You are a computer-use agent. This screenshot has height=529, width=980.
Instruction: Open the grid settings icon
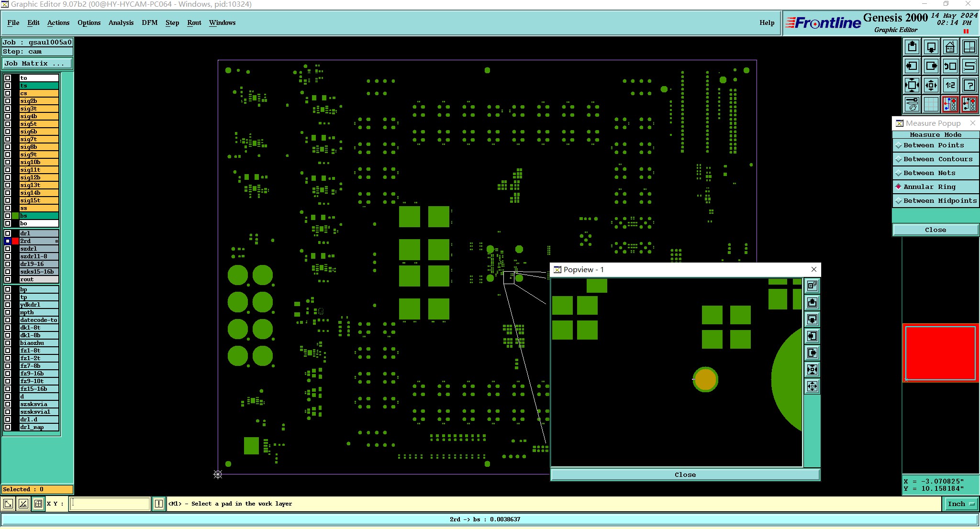931,104
